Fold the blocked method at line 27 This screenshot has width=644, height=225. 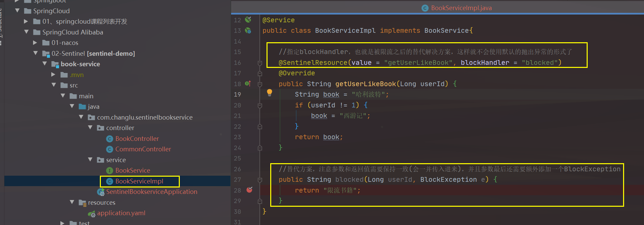pos(260,180)
